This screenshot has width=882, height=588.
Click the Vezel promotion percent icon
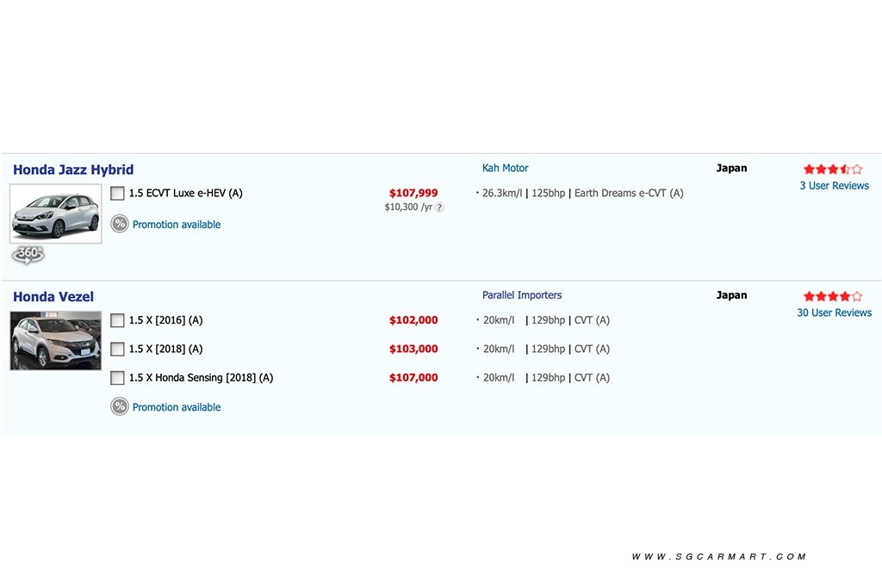(119, 406)
